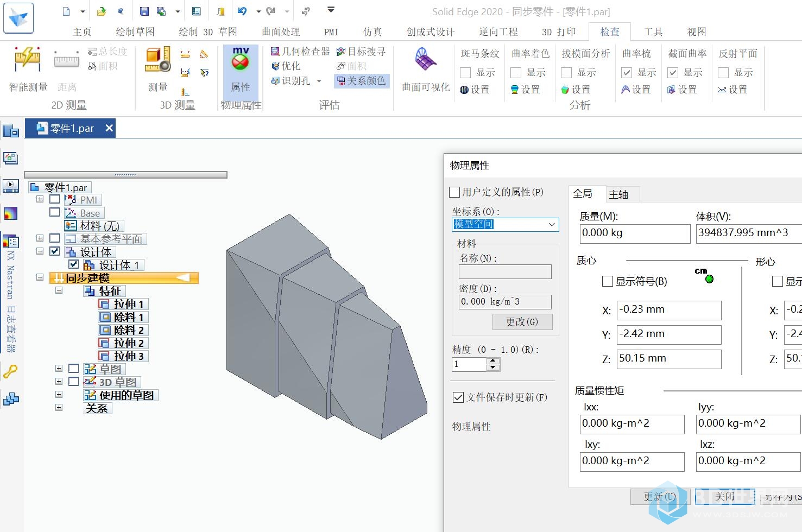Click the Redo arrow icon

[270, 11]
